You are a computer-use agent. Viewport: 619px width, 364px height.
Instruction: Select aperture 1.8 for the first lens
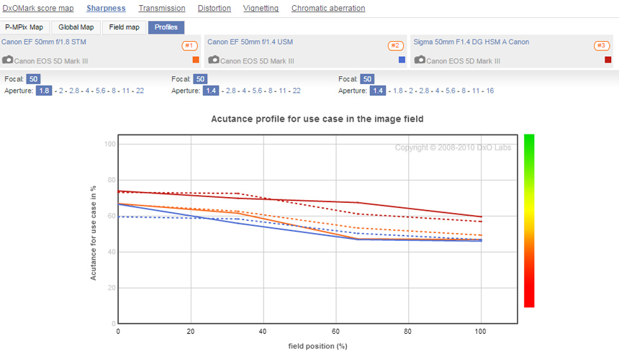(44, 91)
